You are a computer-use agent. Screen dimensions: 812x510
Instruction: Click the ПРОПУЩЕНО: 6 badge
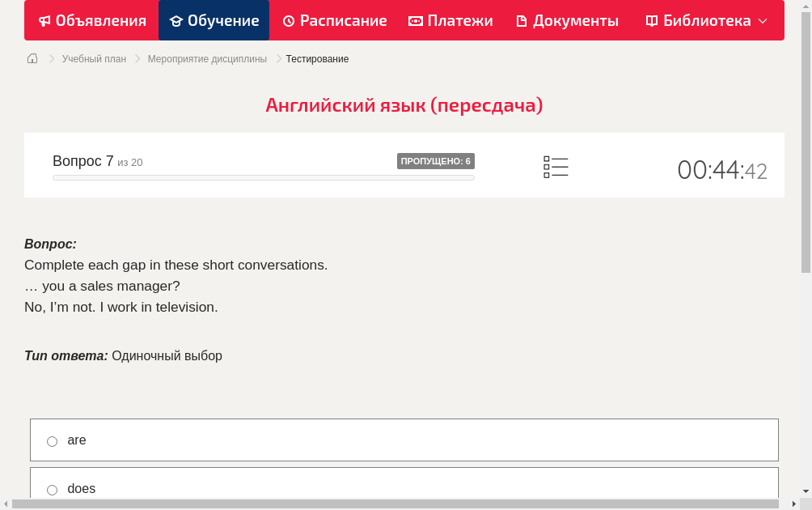[436, 160]
